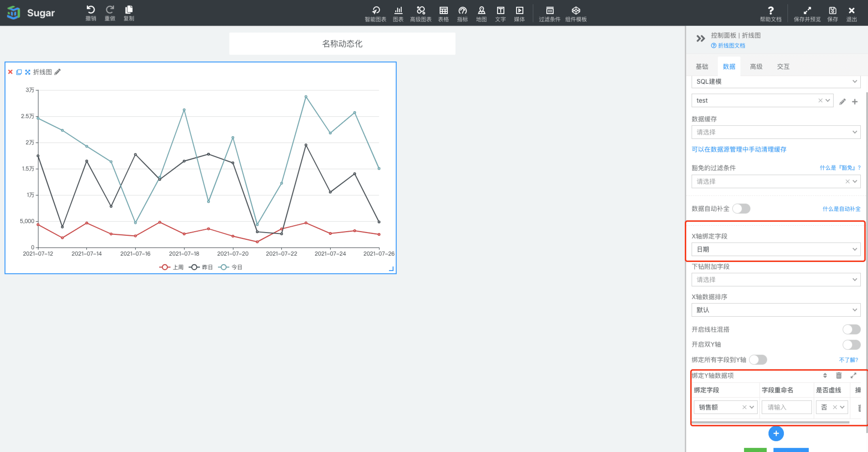
Task: Click 可以在数据源管理中手动清理缓存 link
Action: pos(739,149)
